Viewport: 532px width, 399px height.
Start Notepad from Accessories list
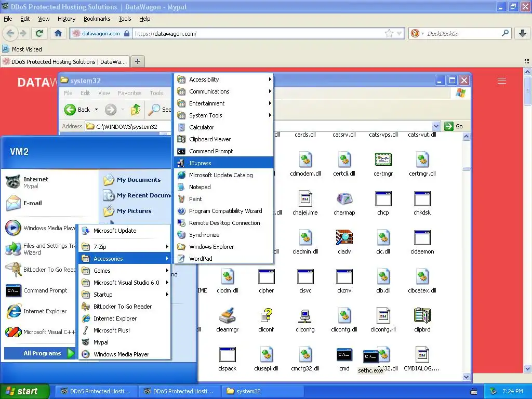(x=223, y=187)
